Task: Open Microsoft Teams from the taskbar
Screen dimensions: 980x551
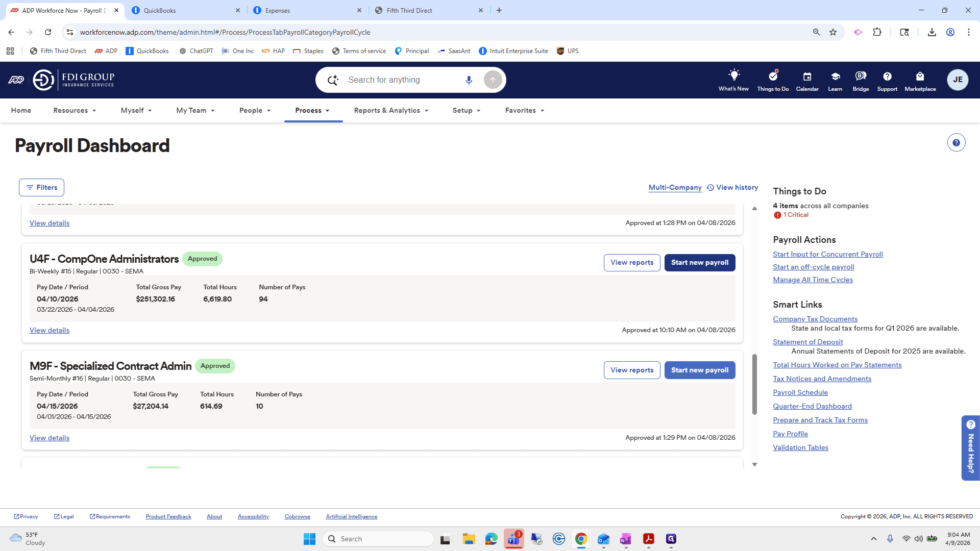Action: point(513,539)
